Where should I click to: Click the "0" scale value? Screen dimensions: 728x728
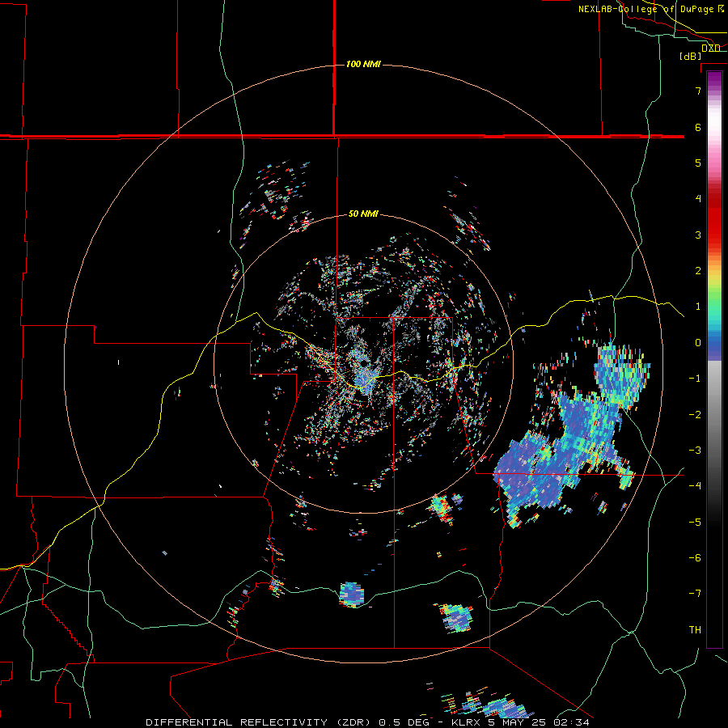[698, 343]
